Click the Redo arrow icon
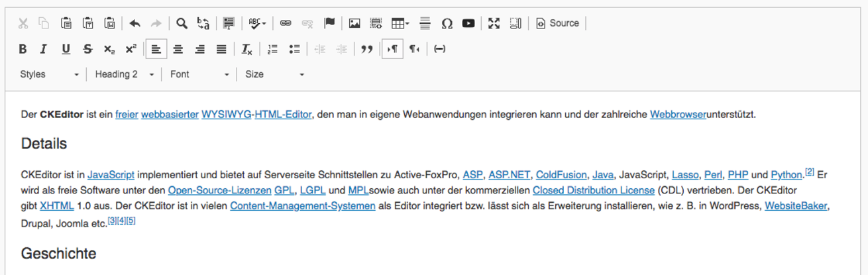The height and width of the screenshot is (275, 868). (x=156, y=23)
